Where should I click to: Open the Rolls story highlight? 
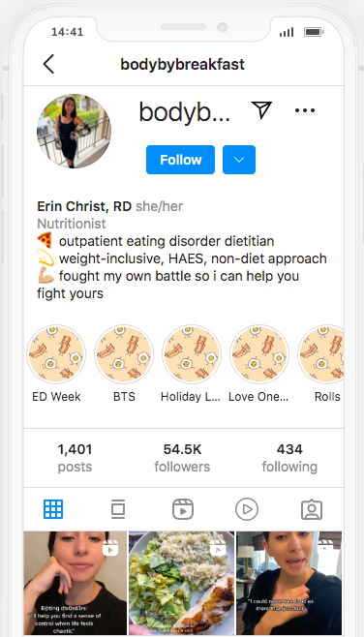point(321,354)
